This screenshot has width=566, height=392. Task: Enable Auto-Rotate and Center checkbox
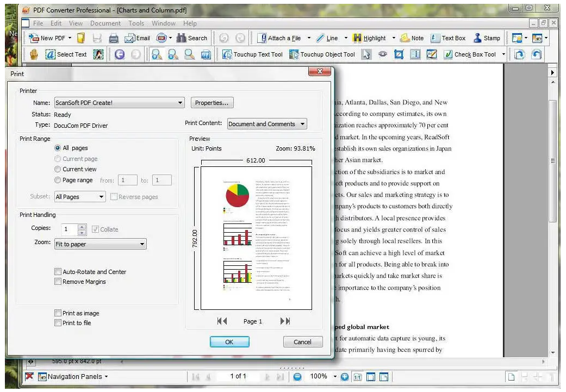(58, 272)
